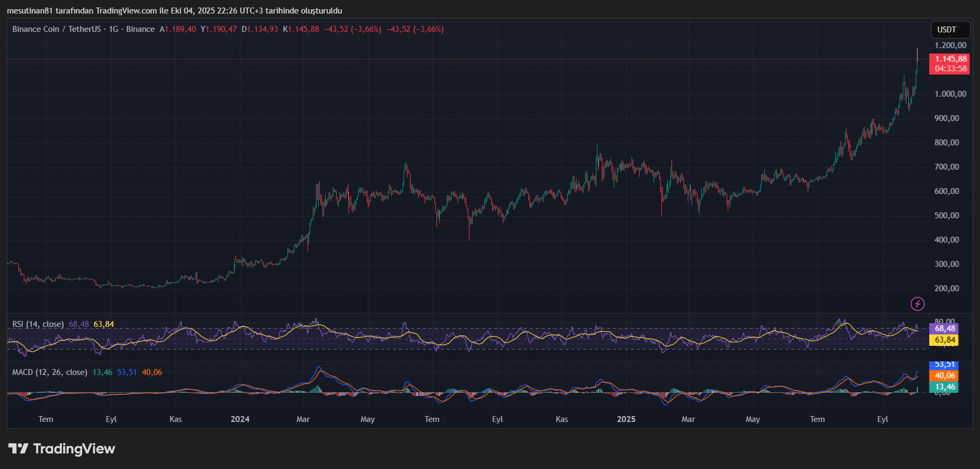Click the red current price label 1.145,88
This screenshot has height=469, width=980.
pyautogui.click(x=950, y=59)
